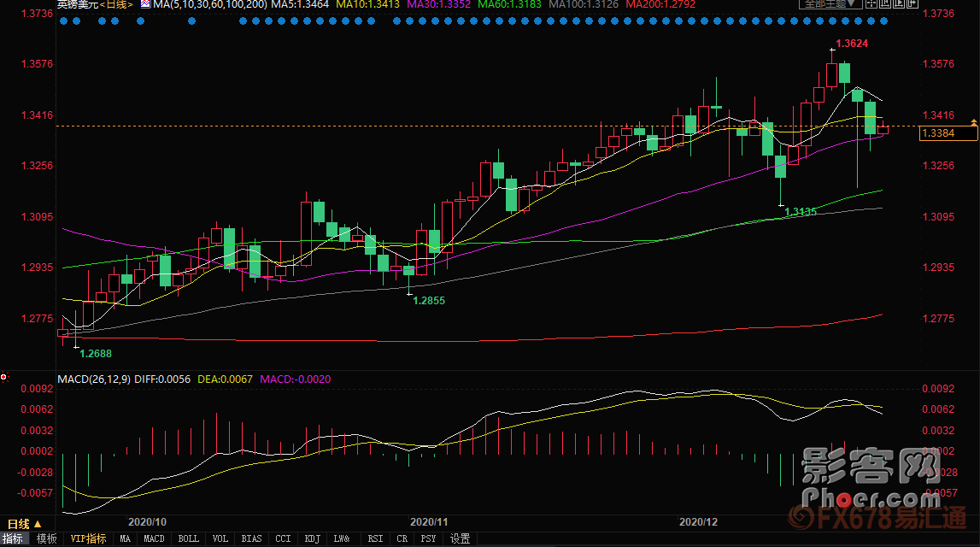Switch to the 指标 tab
The width and height of the screenshot is (980, 547).
(13, 538)
